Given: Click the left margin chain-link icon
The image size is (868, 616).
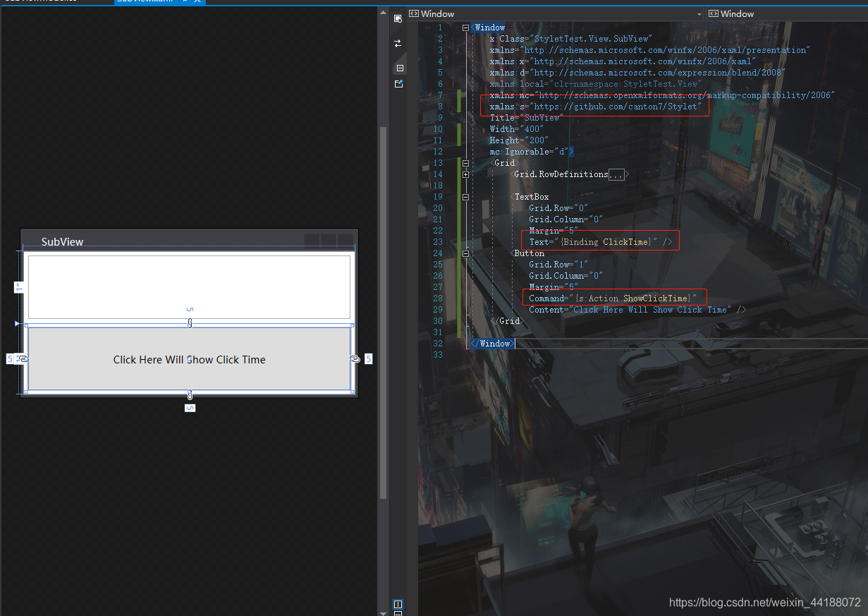Looking at the screenshot, I should (x=23, y=359).
